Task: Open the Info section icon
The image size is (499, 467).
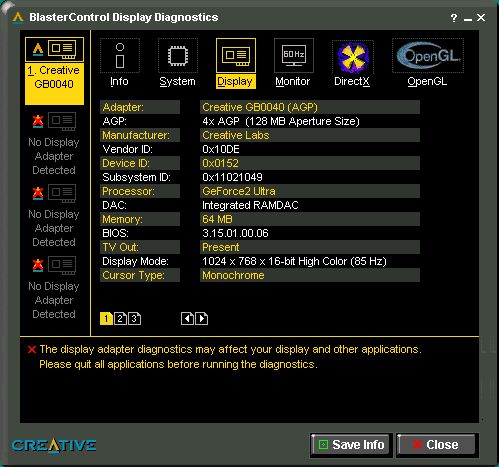Action: point(120,55)
